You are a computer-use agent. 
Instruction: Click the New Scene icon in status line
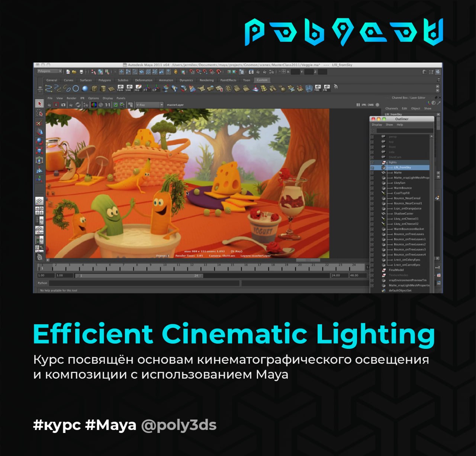tap(68, 71)
